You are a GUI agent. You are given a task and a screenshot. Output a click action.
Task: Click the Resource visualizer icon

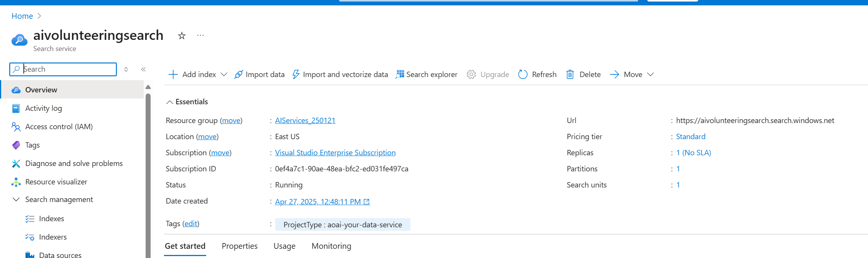16,182
